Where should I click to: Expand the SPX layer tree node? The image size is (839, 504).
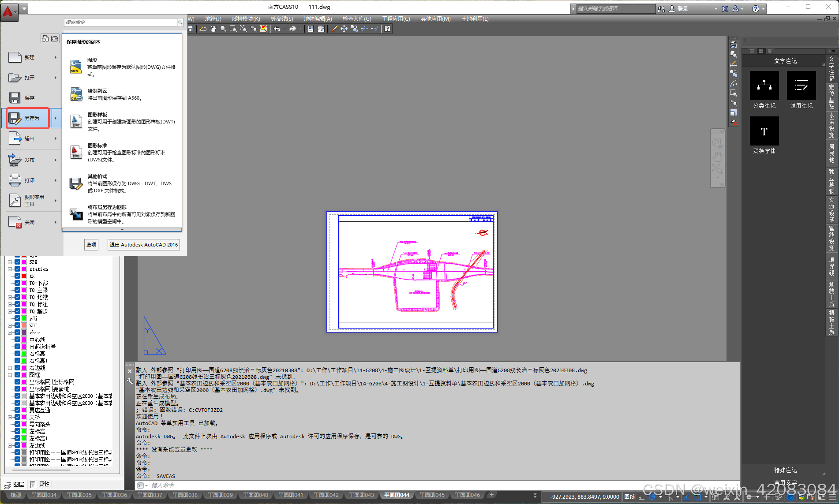[10, 262]
